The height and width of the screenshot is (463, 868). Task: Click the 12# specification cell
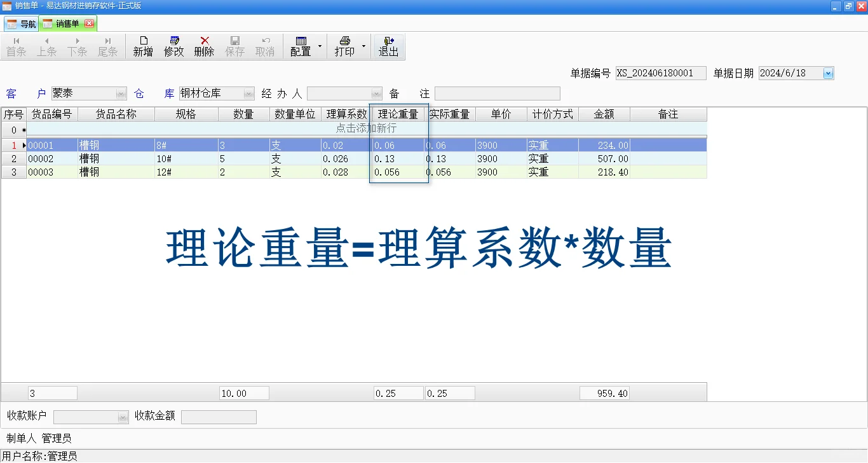[186, 172]
